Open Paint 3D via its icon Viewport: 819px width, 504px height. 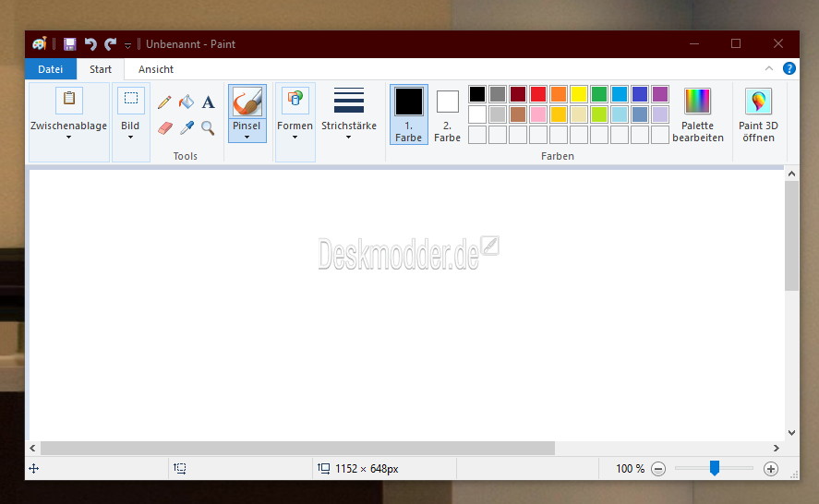pyautogui.click(x=758, y=101)
